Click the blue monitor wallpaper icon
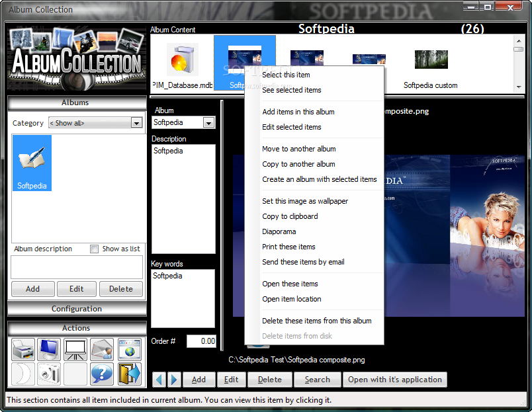This screenshot has height=412, width=532. [49, 349]
